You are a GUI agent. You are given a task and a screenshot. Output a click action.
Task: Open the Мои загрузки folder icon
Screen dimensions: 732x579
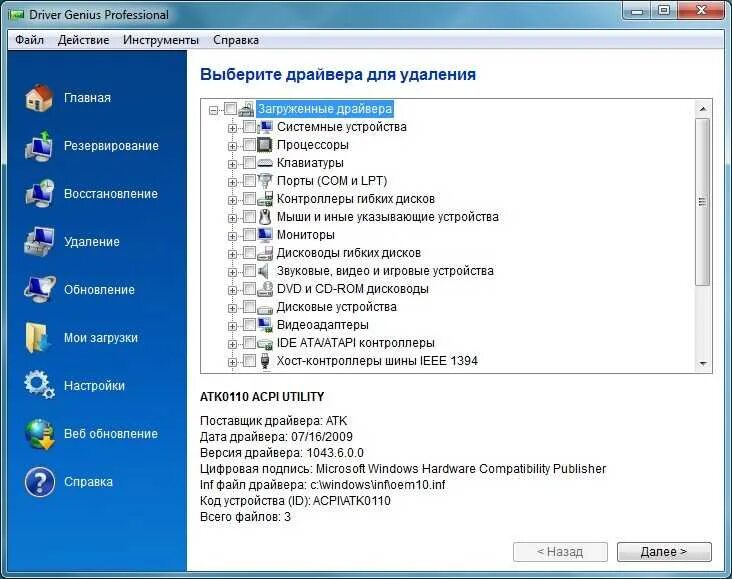[38, 338]
